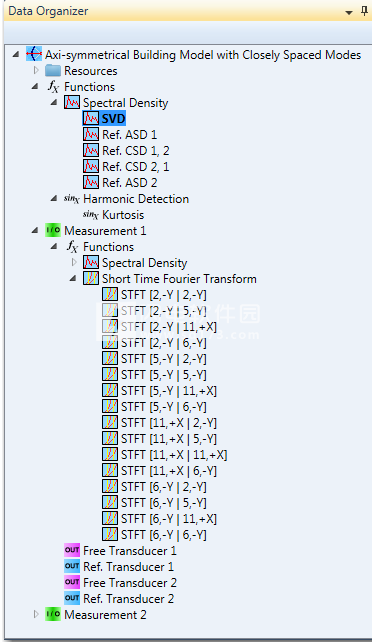Click the Ref. ASD 1 graph icon
Viewport: 372px width, 642px height.
[x=91, y=135]
